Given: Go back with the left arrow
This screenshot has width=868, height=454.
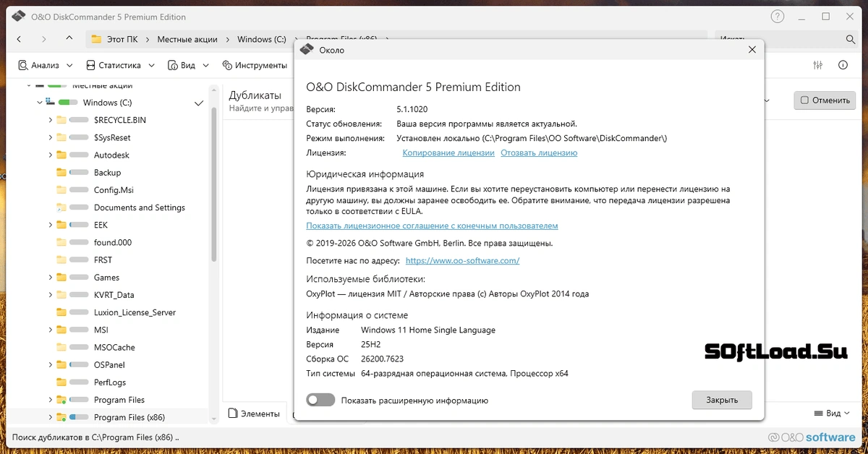Looking at the screenshot, I should coord(19,39).
